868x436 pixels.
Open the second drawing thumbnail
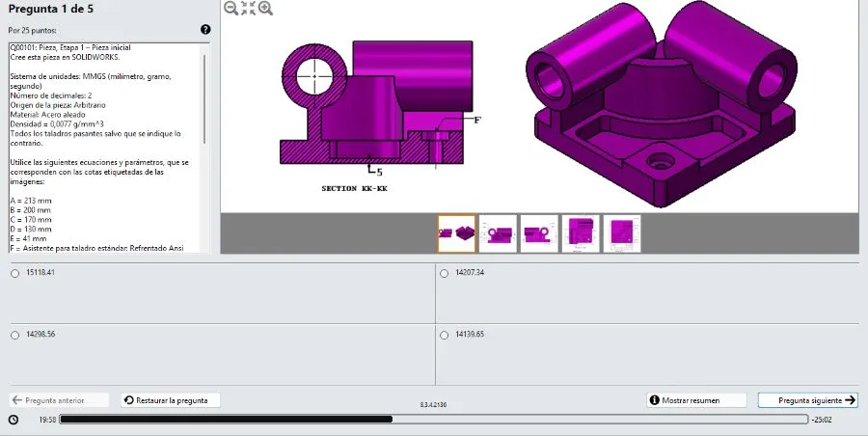click(498, 233)
